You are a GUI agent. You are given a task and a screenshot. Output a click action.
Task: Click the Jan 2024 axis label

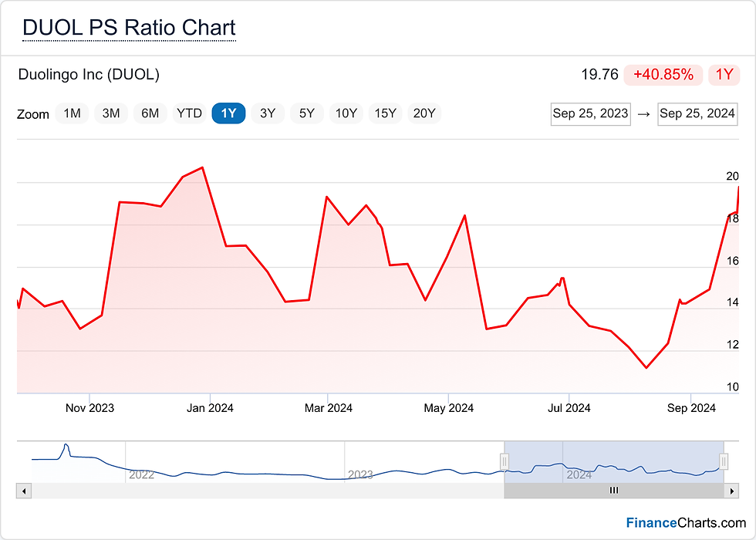(210, 408)
